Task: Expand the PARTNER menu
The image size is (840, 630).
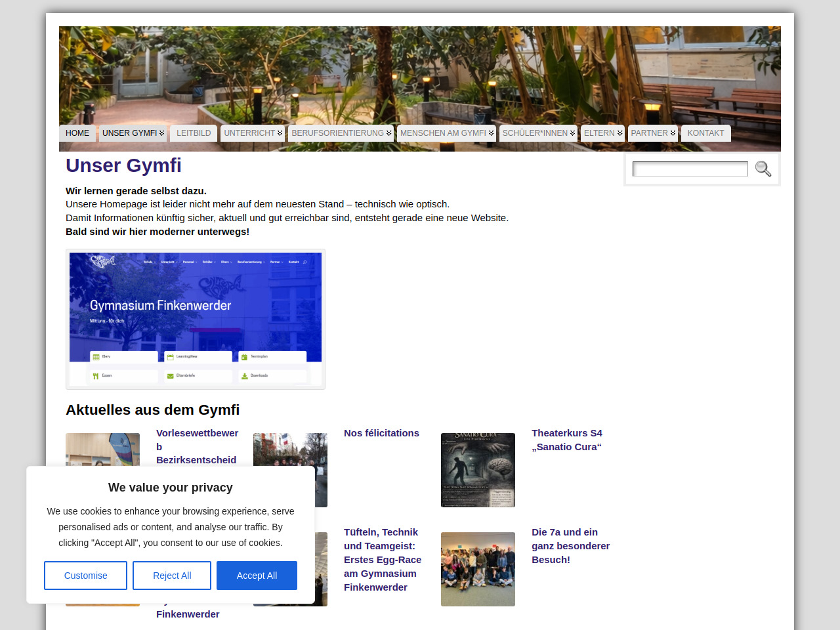Action: 652,133
